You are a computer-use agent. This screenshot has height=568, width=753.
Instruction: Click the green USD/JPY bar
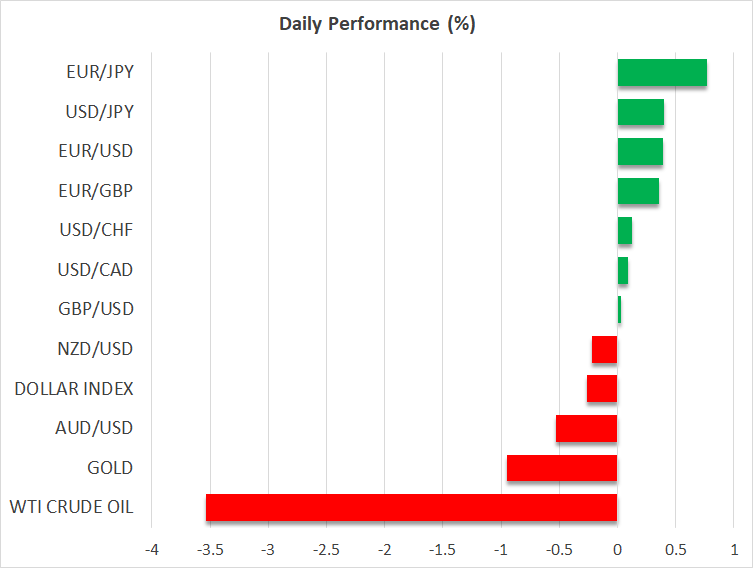point(641,112)
